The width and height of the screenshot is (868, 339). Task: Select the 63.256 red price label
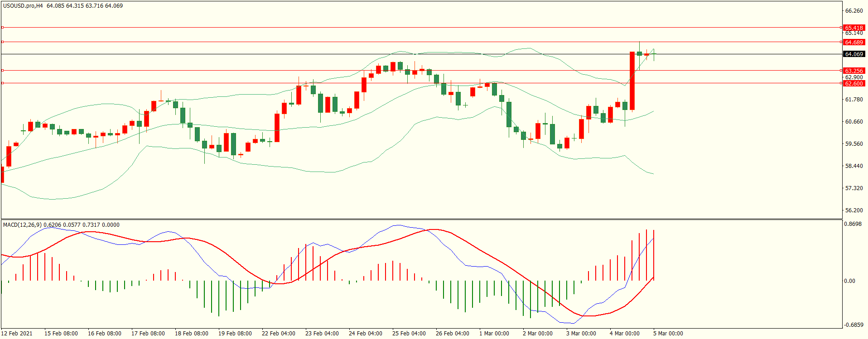pyautogui.click(x=854, y=71)
